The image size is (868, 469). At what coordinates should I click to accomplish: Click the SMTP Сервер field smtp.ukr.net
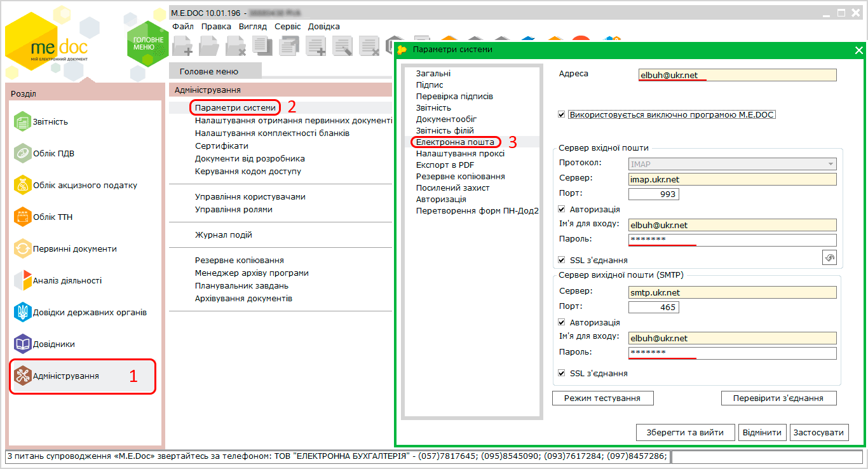[732, 292]
